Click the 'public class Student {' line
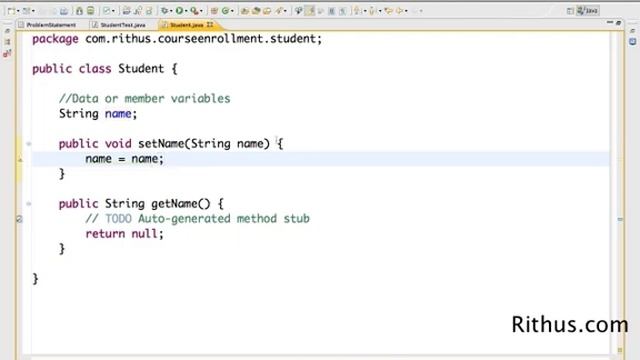This screenshot has height=360, width=640. click(105, 69)
